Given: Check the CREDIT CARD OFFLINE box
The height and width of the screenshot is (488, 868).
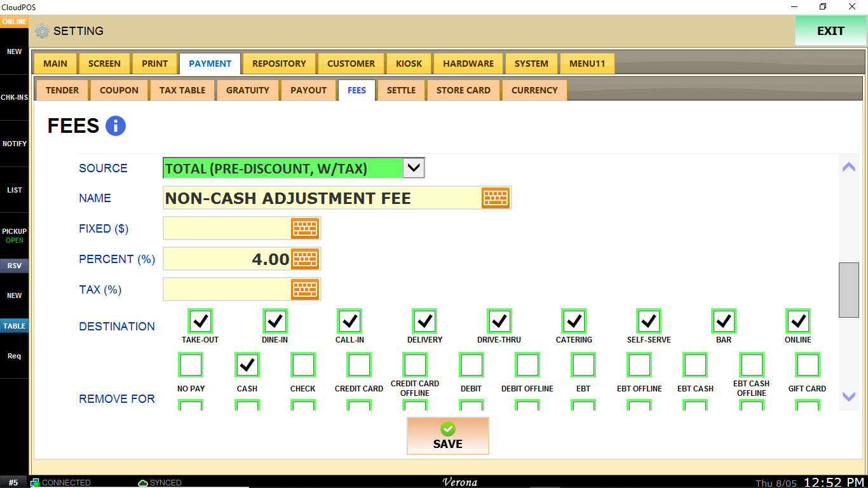Looking at the screenshot, I should pyautogui.click(x=415, y=365).
